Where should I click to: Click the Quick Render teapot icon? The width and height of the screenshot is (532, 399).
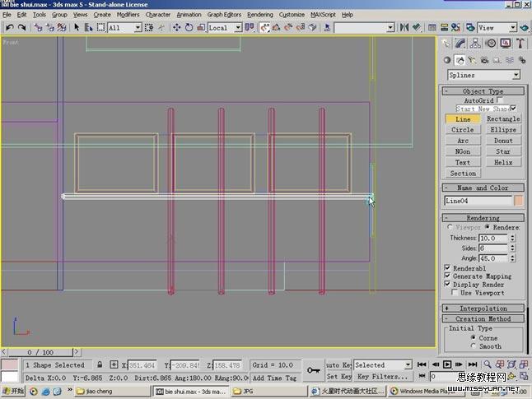[525, 27]
